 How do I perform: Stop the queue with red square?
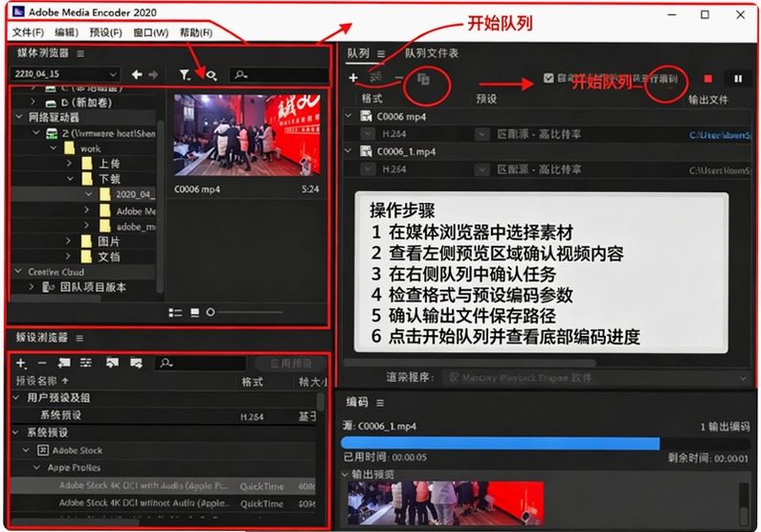tap(708, 78)
